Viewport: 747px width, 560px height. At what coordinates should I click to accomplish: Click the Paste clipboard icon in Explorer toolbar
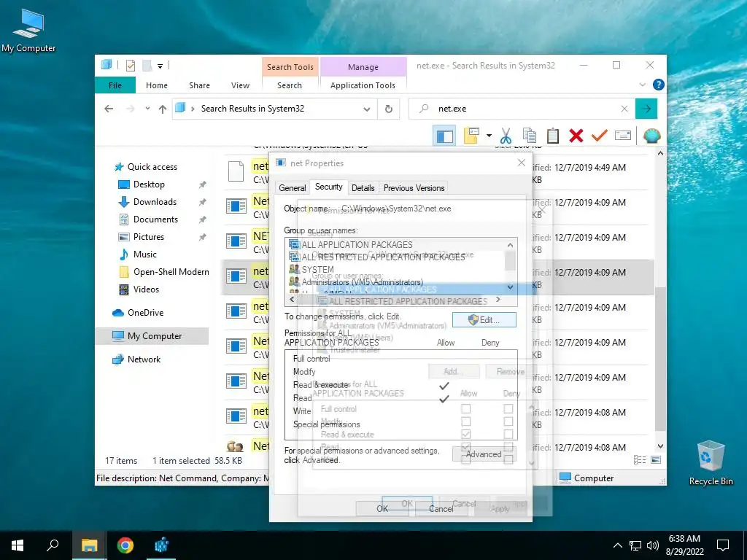coord(553,136)
